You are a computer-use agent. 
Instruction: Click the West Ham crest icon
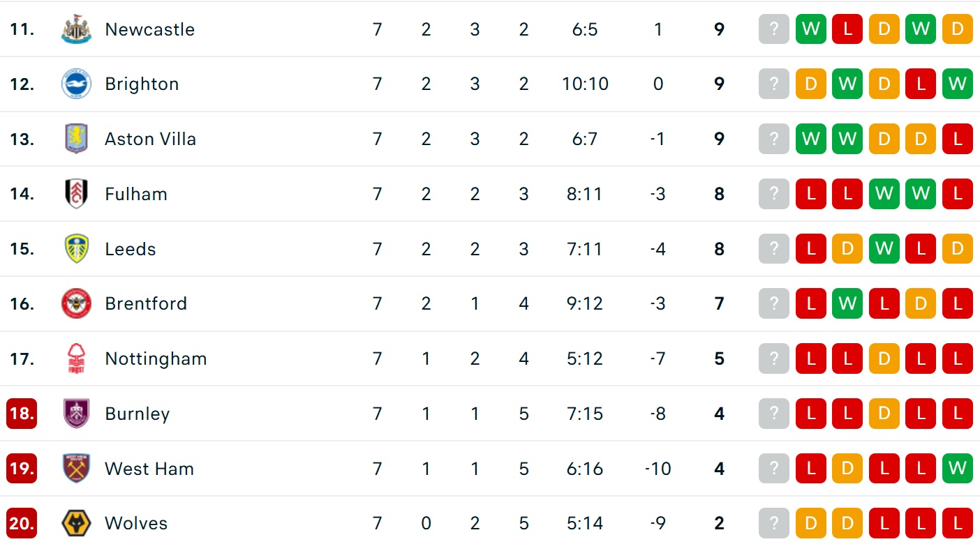coord(76,469)
